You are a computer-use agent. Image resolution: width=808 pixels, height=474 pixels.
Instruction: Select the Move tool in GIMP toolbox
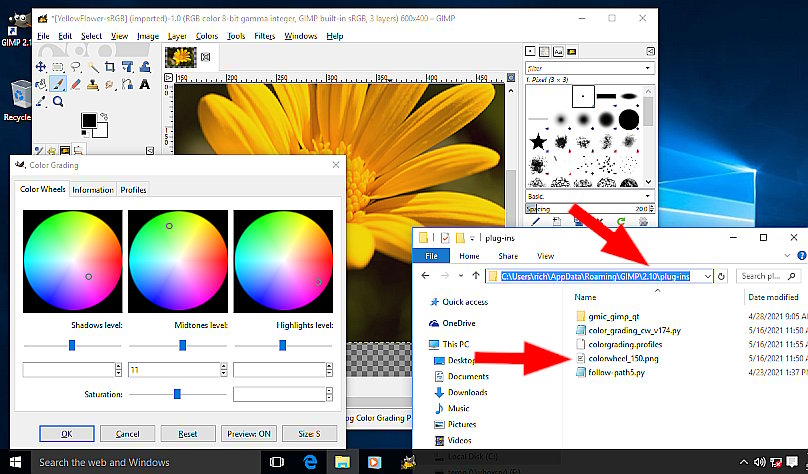click(x=41, y=67)
